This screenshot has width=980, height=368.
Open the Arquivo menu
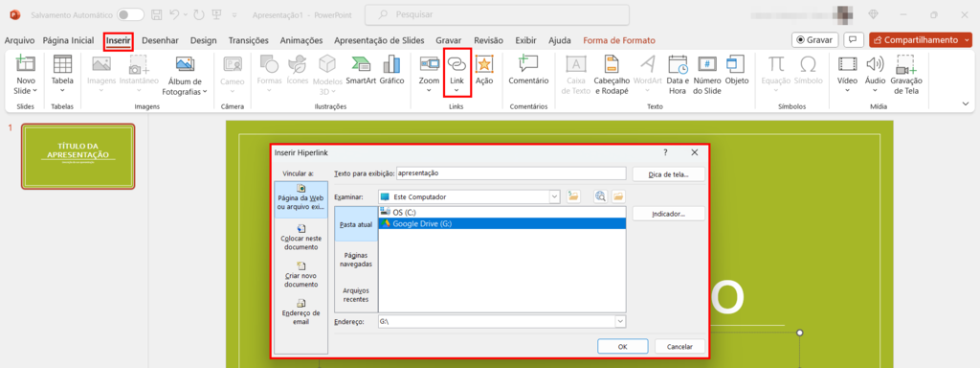point(19,40)
